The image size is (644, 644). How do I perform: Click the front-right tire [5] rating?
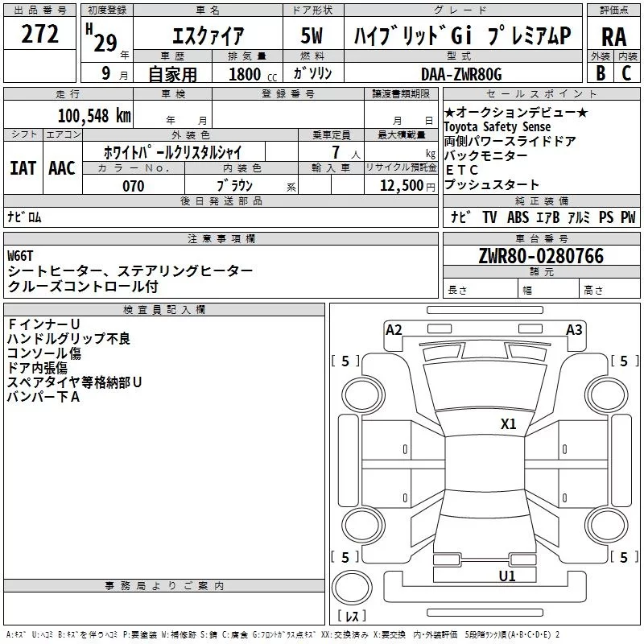click(624, 361)
